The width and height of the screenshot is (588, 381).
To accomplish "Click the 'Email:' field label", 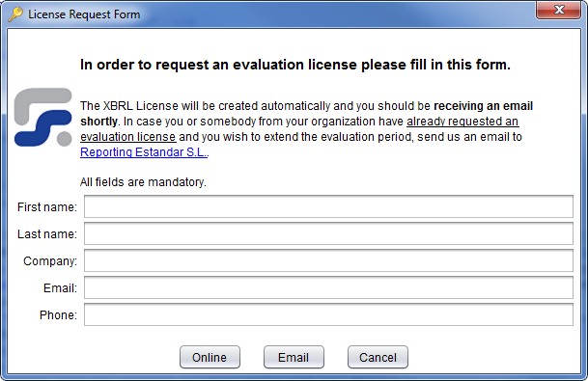I will click(x=60, y=288).
